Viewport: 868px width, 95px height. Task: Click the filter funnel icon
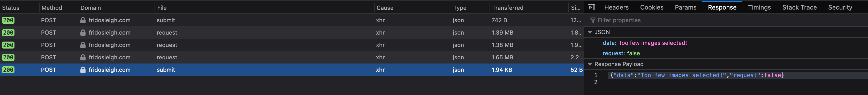pyautogui.click(x=593, y=21)
